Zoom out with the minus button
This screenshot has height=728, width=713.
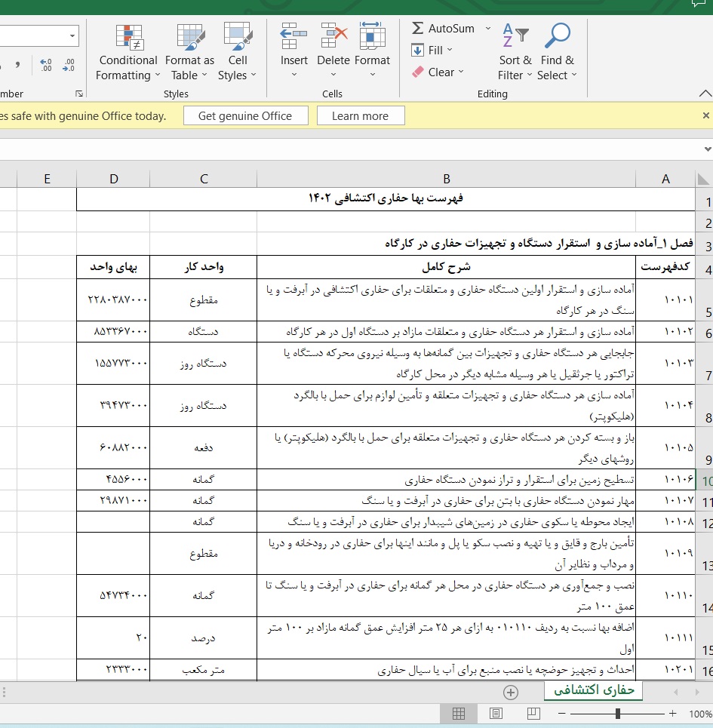561,714
